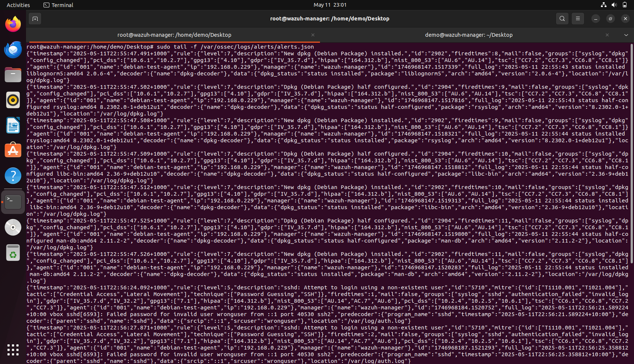Image resolution: width=634 pixels, height=364 pixels.
Task: Close the demo@wazuh-manager tab
Action: click(607, 35)
